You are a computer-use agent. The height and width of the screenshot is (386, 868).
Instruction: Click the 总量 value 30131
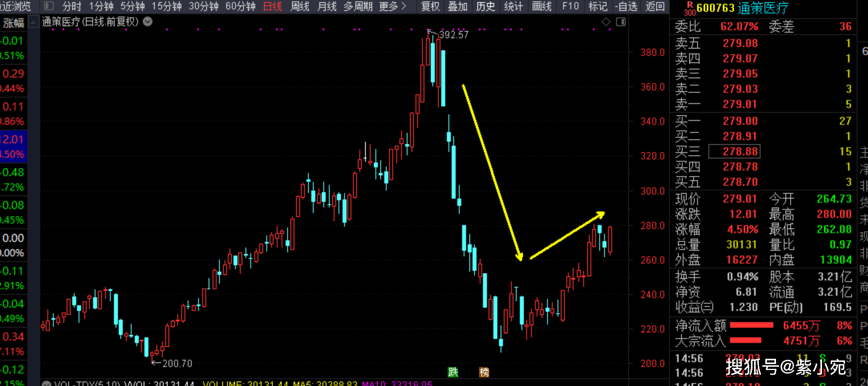click(x=742, y=245)
